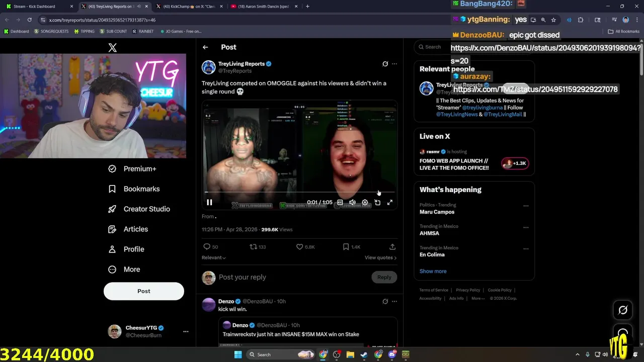644x362 pixels.
Task: Open Steam from the taskbar
Action: point(364,354)
